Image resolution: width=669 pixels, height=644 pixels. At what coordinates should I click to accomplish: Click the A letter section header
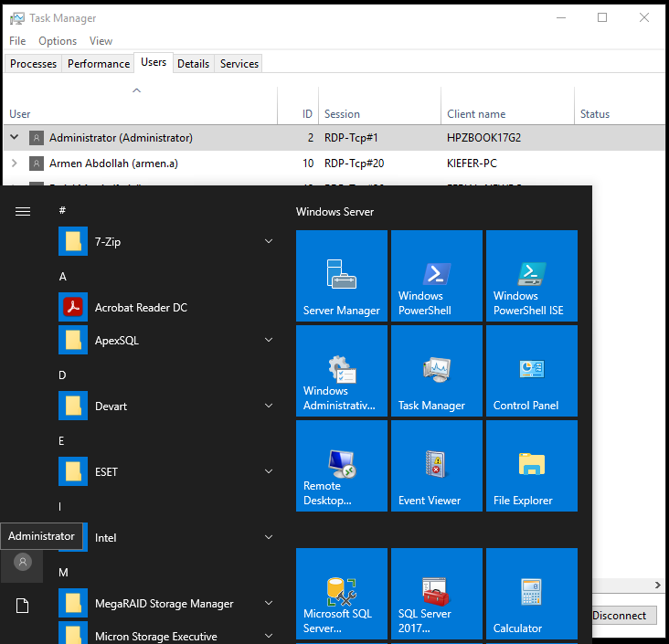(63, 277)
